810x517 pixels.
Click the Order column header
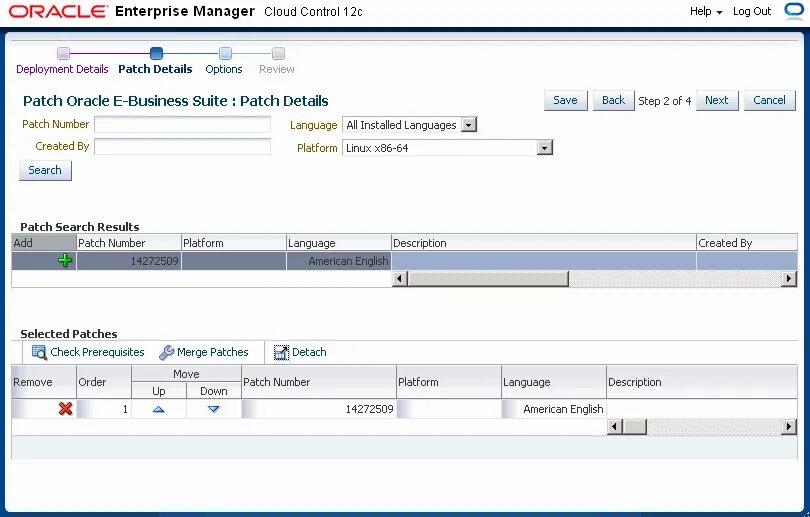click(x=104, y=382)
